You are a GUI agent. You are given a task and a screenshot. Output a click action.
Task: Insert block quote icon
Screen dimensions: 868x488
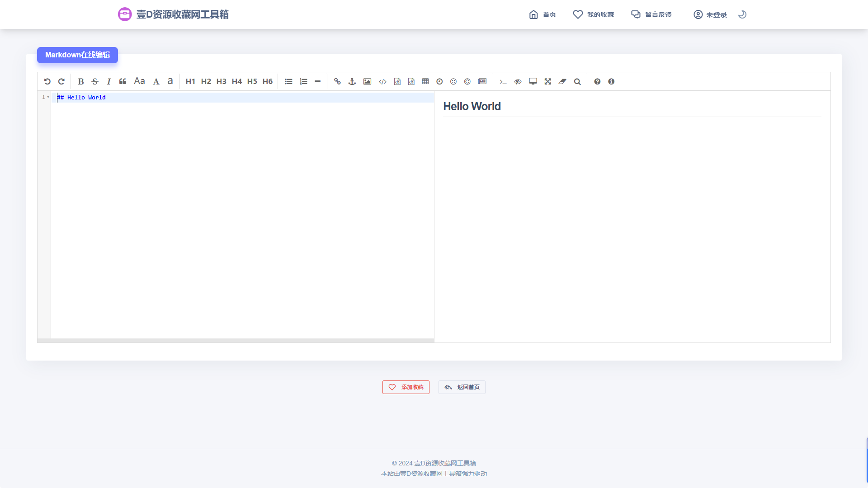(x=123, y=81)
